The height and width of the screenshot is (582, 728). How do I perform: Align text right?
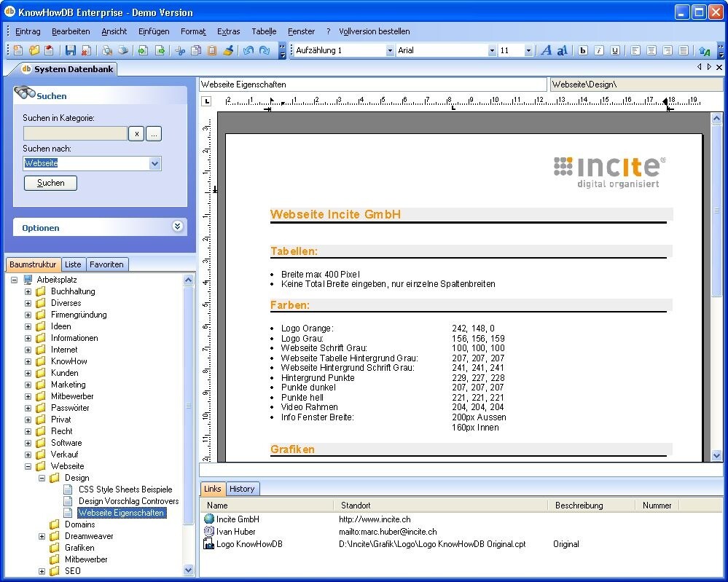tap(668, 50)
